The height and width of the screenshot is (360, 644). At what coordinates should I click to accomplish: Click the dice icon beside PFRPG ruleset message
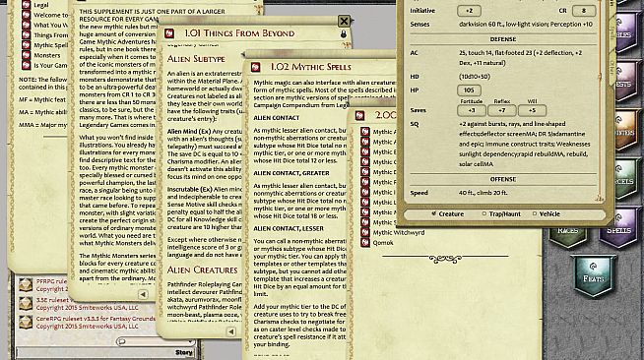(26, 284)
